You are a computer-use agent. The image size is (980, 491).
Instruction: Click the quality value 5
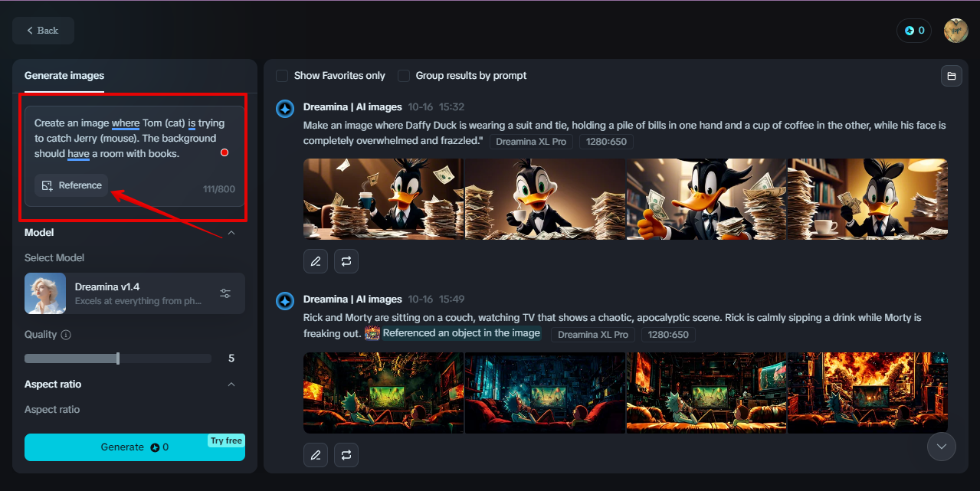(x=231, y=358)
